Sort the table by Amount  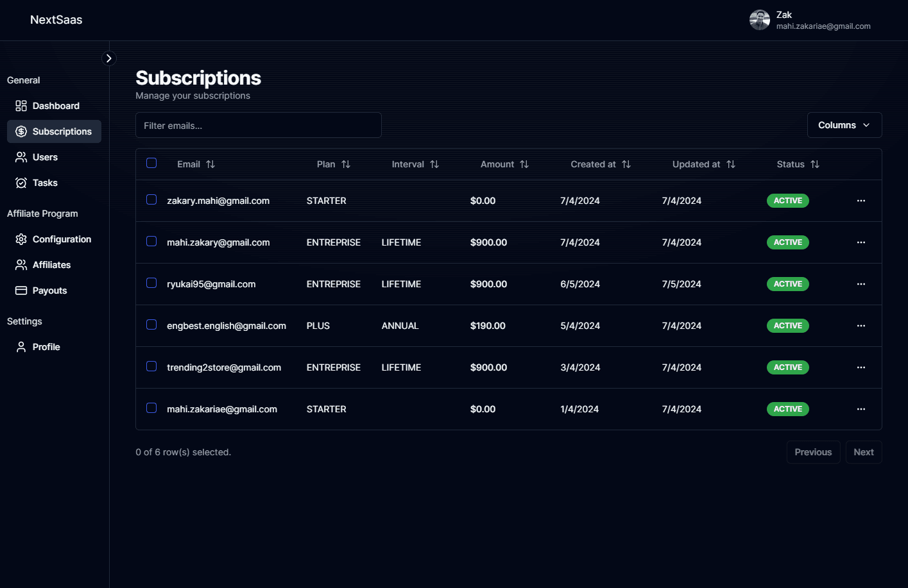click(x=504, y=164)
